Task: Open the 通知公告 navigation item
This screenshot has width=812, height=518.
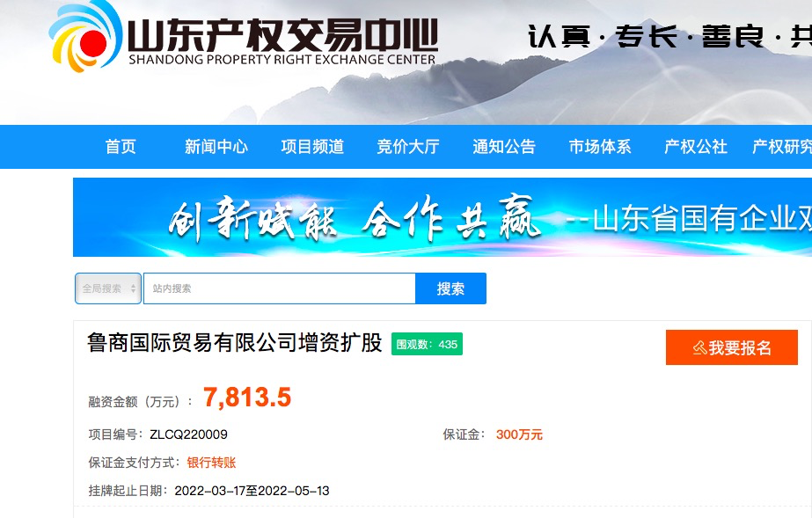Action: (x=504, y=147)
